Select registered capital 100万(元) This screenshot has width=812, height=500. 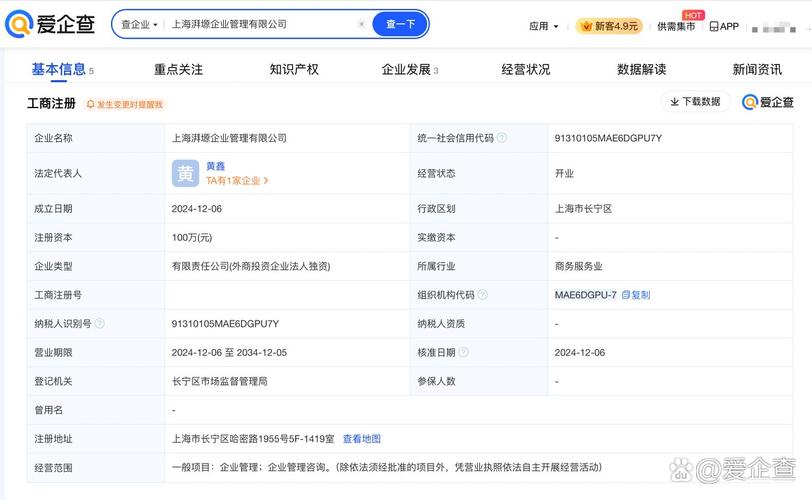192,238
